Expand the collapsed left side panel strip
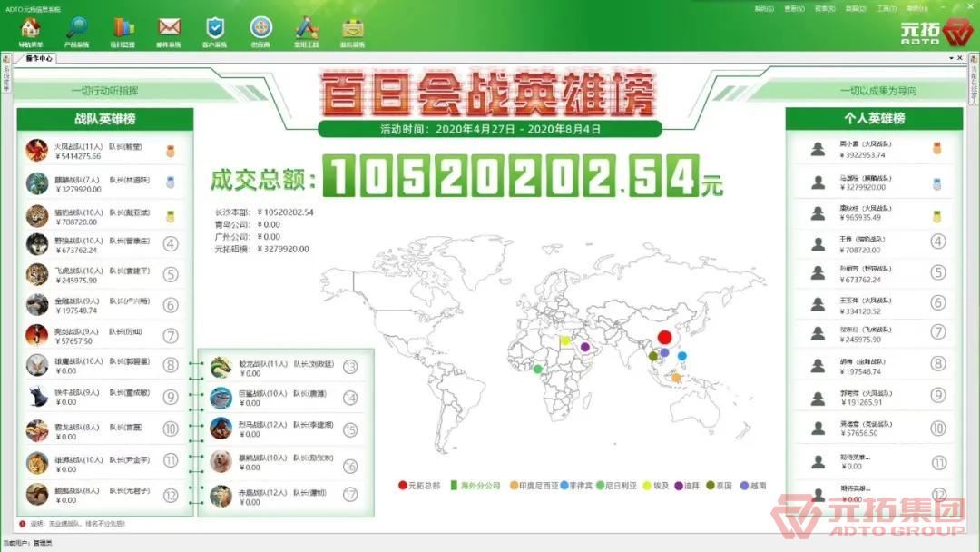 click(6, 84)
